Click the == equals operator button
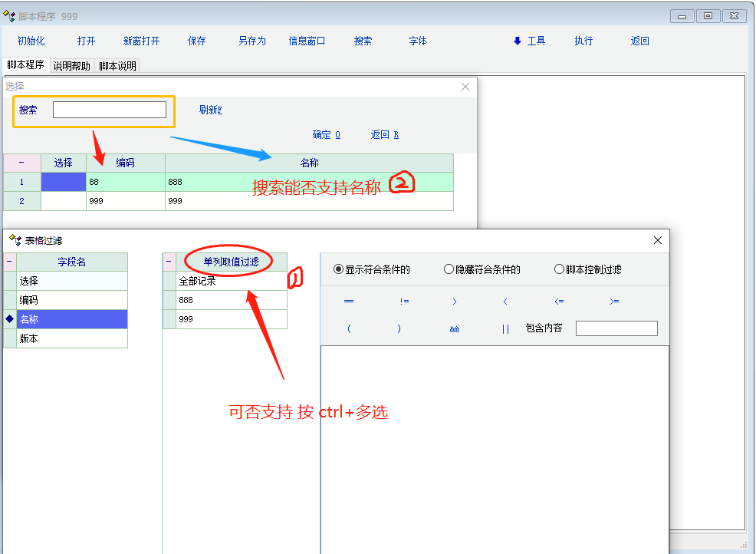This screenshot has width=756, height=554. click(x=349, y=302)
